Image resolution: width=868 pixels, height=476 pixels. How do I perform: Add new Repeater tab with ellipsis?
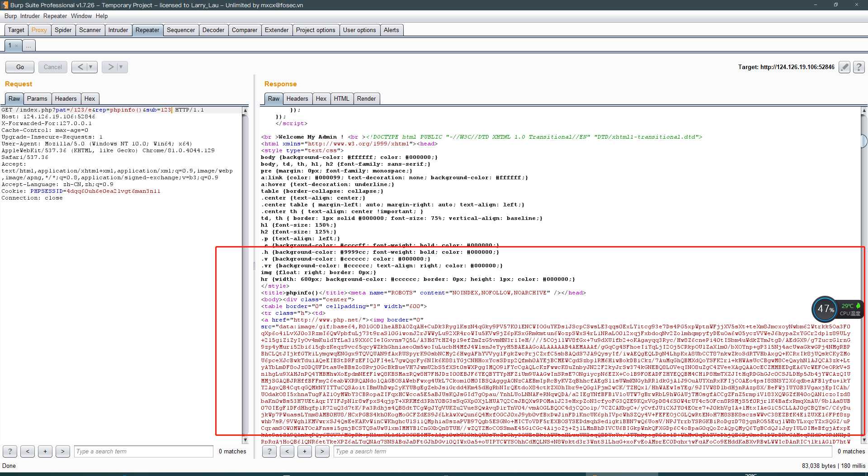28,46
